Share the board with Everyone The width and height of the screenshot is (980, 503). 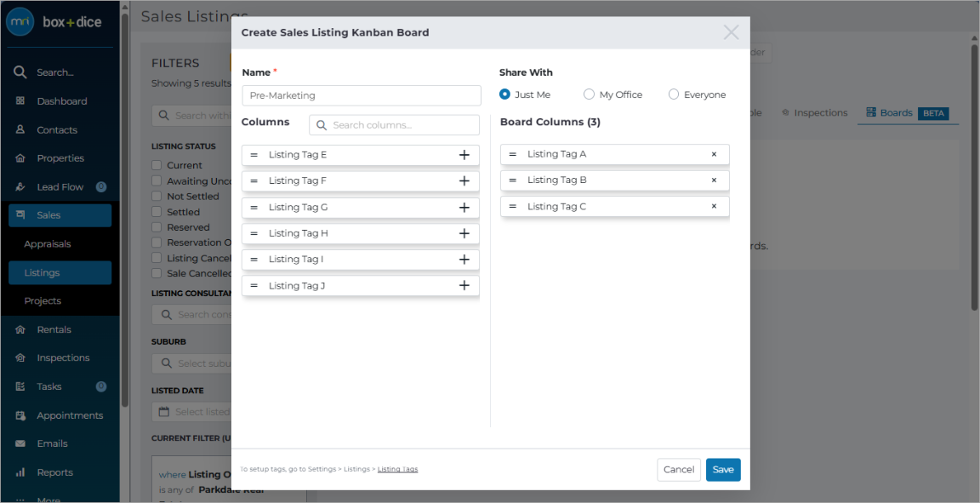tap(673, 94)
